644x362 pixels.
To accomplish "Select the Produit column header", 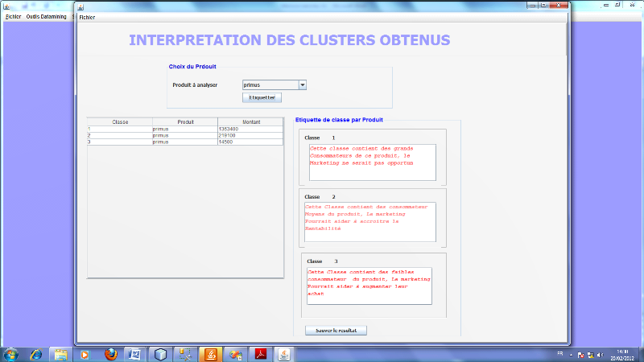I will click(185, 121).
